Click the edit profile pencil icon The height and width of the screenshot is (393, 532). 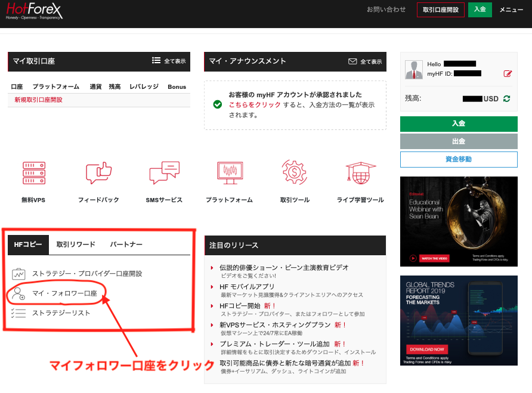pyautogui.click(x=508, y=74)
